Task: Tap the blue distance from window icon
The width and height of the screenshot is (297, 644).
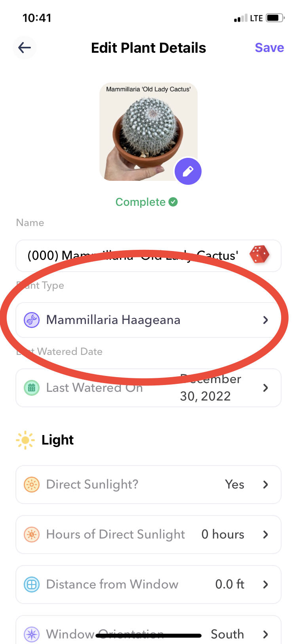Action: click(x=32, y=585)
